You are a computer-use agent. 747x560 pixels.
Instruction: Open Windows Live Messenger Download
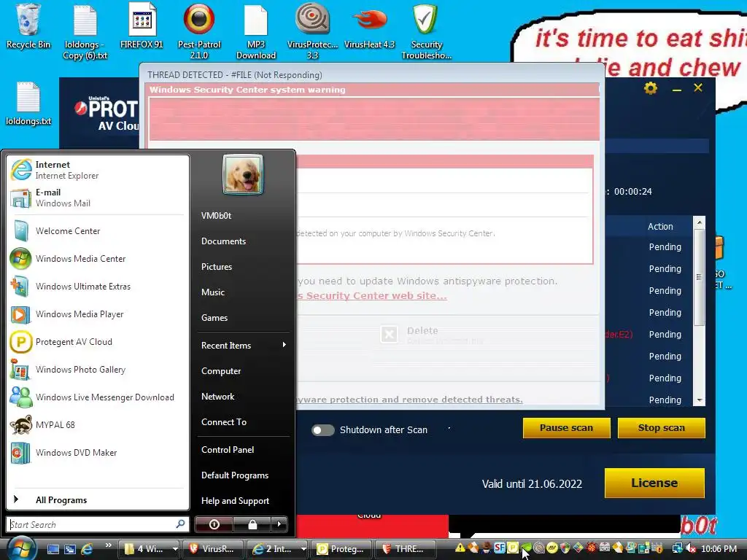click(x=98, y=397)
